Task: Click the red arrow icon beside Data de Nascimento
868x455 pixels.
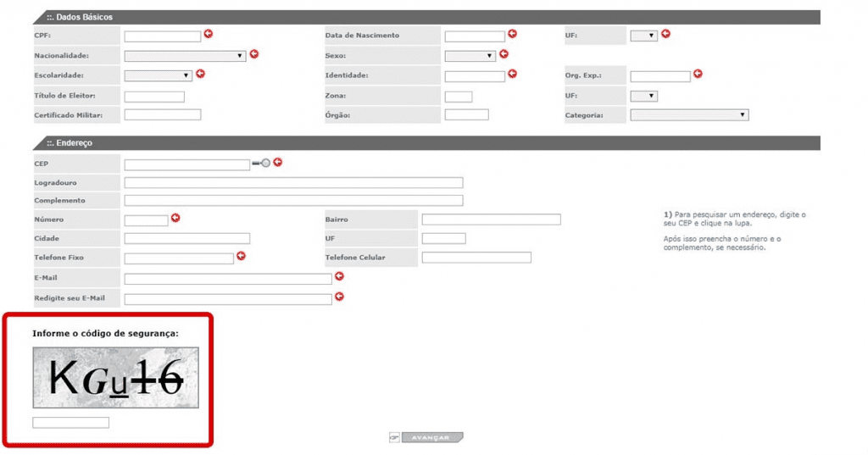Action: point(513,34)
